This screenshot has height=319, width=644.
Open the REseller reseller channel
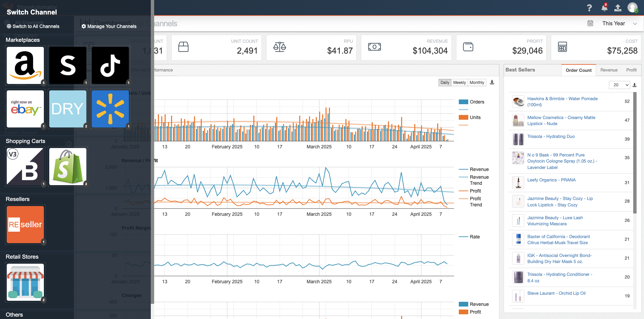[x=25, y=225]
